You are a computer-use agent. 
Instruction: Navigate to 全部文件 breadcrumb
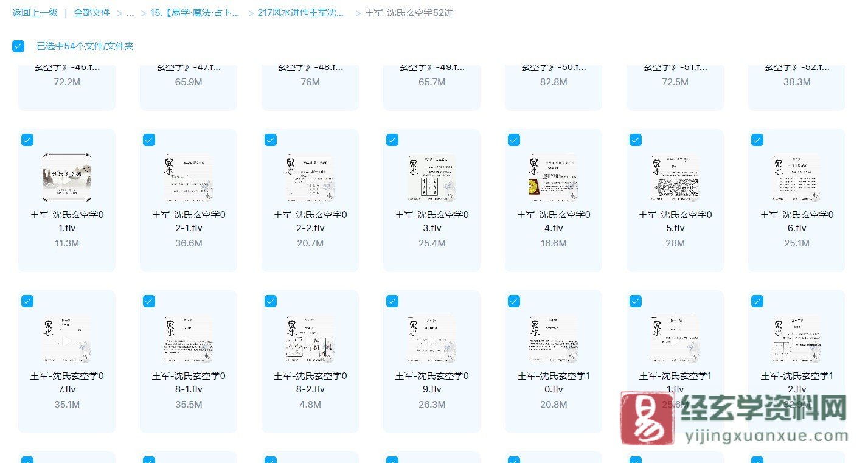point(92,12)
